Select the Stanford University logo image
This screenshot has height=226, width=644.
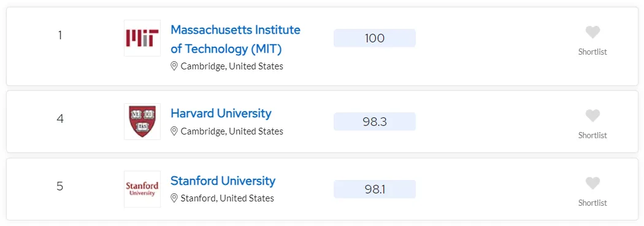click(x=142, y=189)
